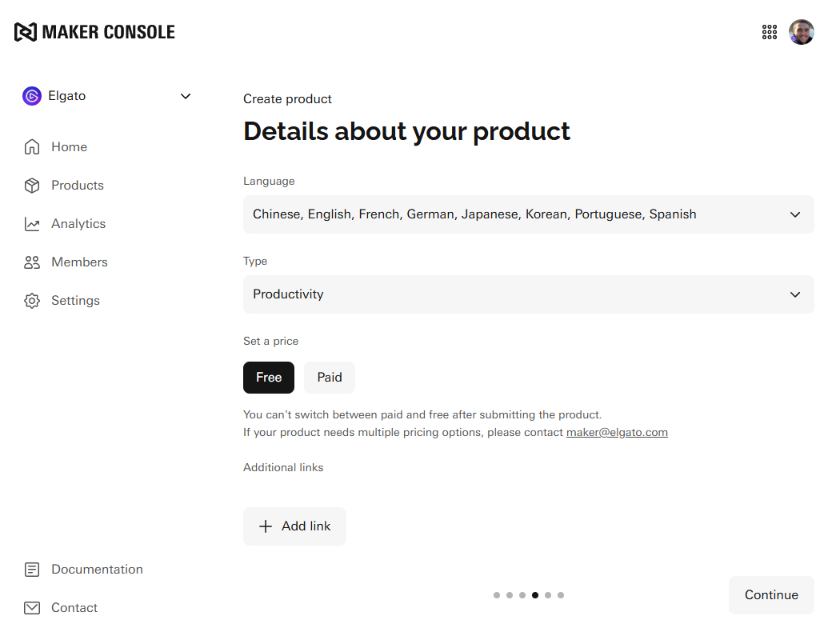
Task: Select the Paid price option
Action: coord(330,378)
